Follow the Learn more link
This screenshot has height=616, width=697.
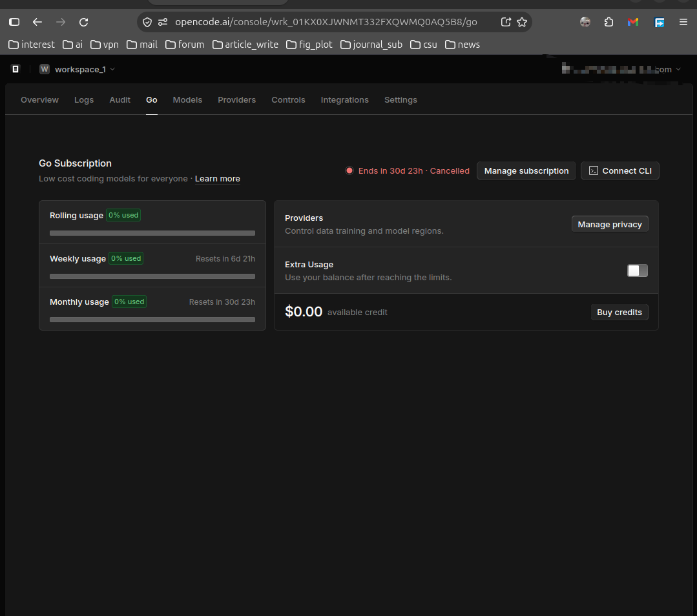click(x=217, y=179)
